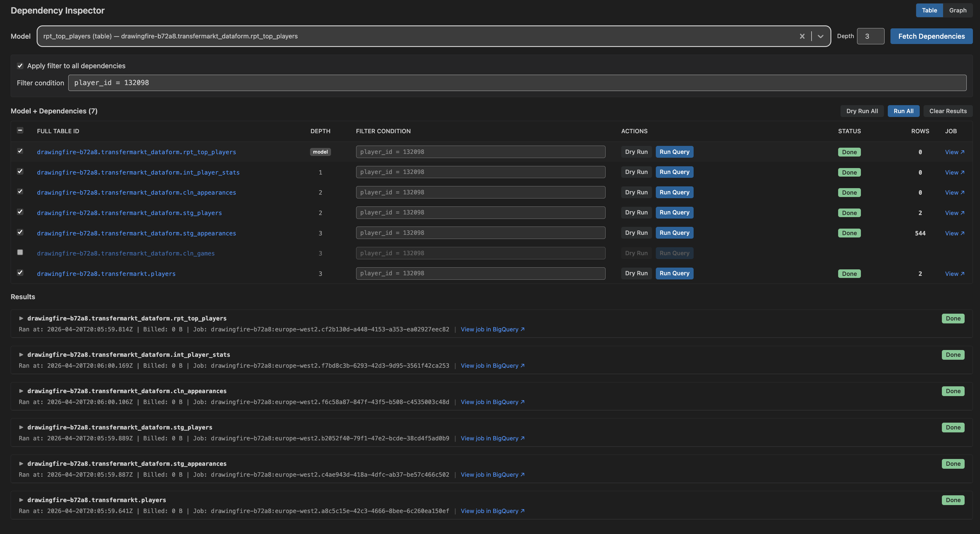Image resolution: width=980 pixels, height=534 pixels.
Task: Open View job link for int_player_stats row
Action: (x=955, y=172)
